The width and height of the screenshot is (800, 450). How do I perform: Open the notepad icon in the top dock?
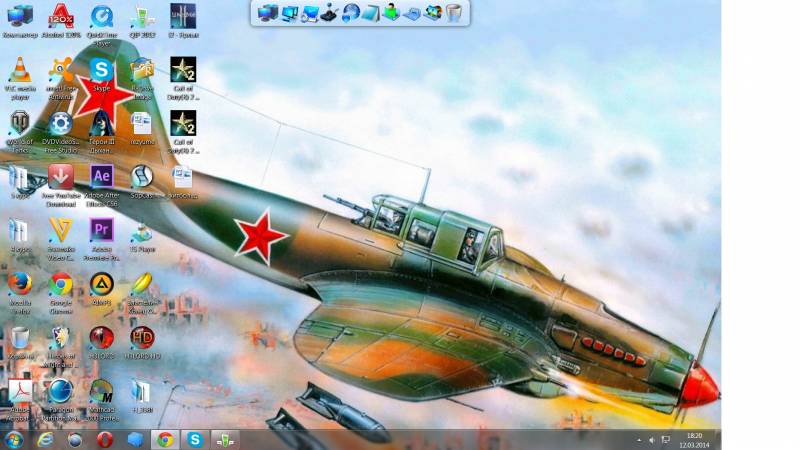pos(370,13)
